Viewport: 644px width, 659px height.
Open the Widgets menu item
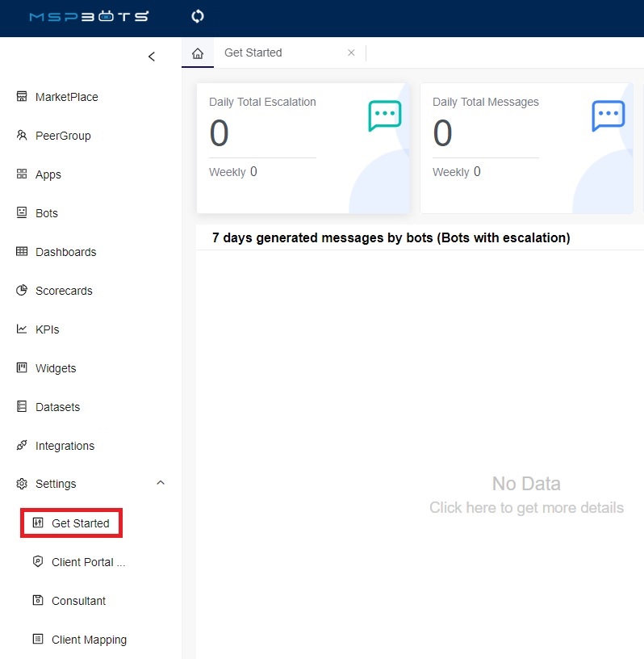[x=56, y=368]
